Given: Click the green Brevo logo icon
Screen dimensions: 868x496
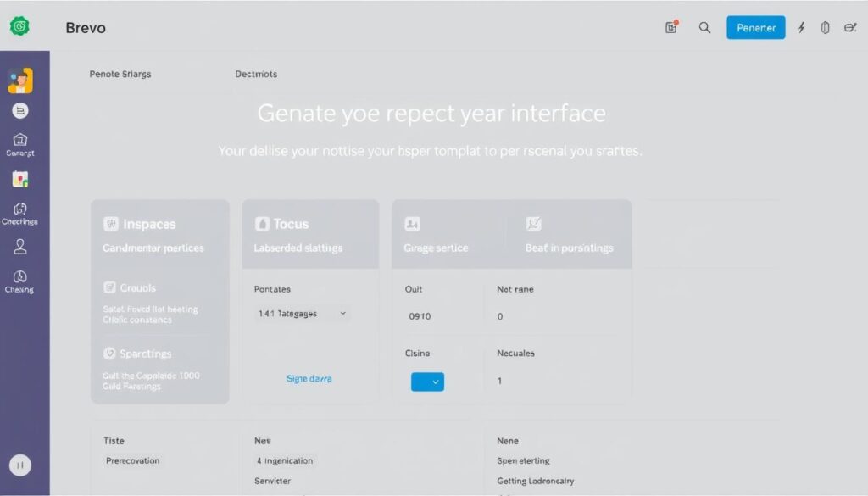Looking at the screenshot, I should point(20,26).
